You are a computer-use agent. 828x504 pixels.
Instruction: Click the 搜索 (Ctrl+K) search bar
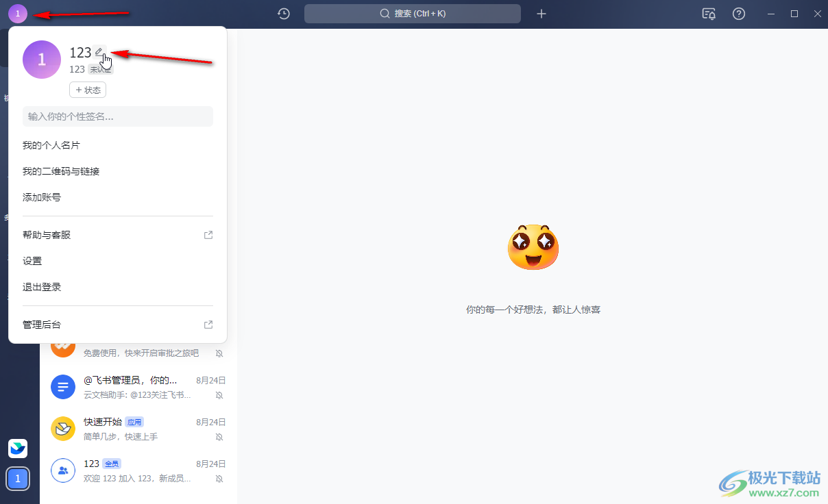click(413, 14)
